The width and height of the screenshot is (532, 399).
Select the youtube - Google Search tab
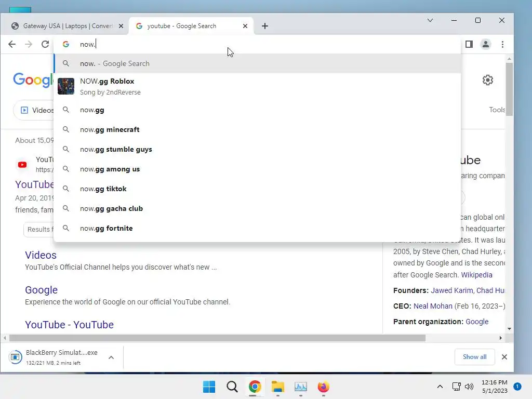pyautogui.click(x=191, y=26)
